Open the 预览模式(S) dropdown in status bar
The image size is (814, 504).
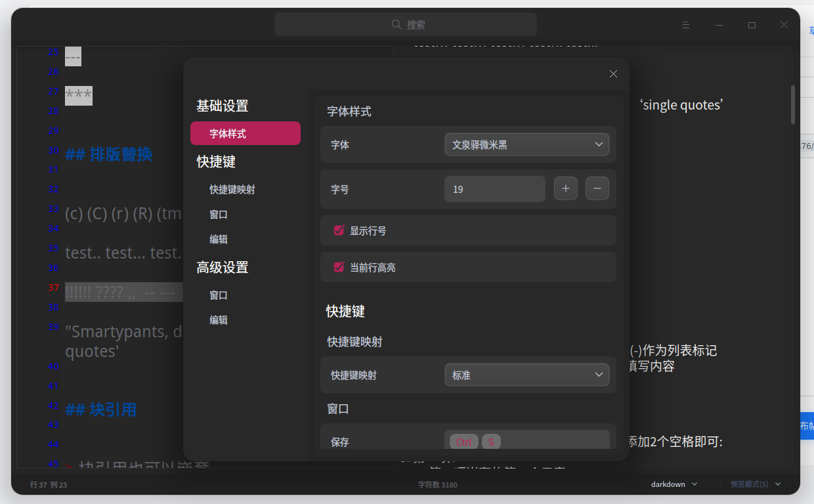coord(756,484)
